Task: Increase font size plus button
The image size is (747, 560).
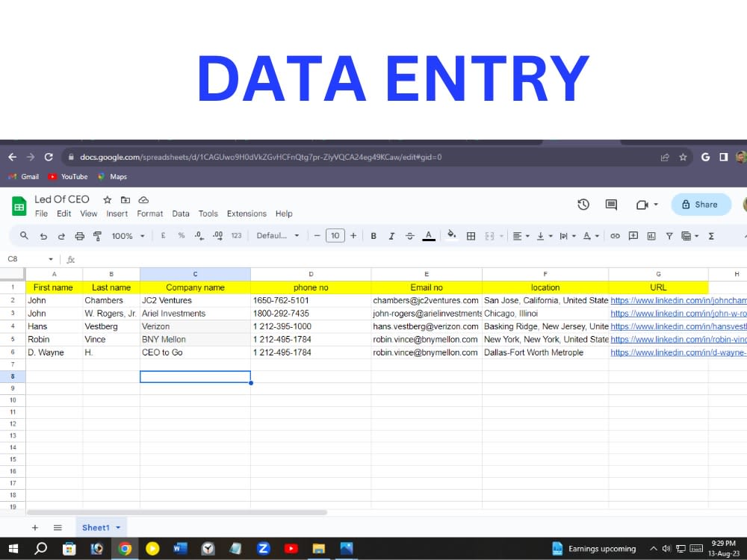Action: point(353,236)
